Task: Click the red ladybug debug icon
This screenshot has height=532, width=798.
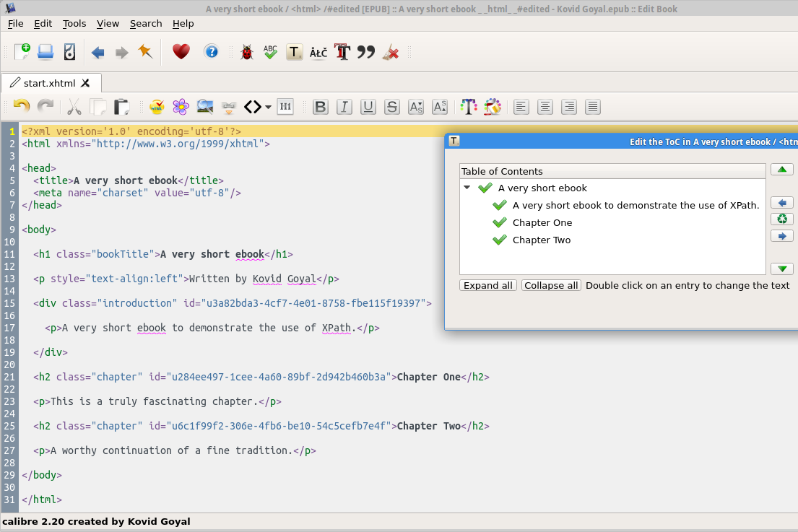Action: pos(247,52)
